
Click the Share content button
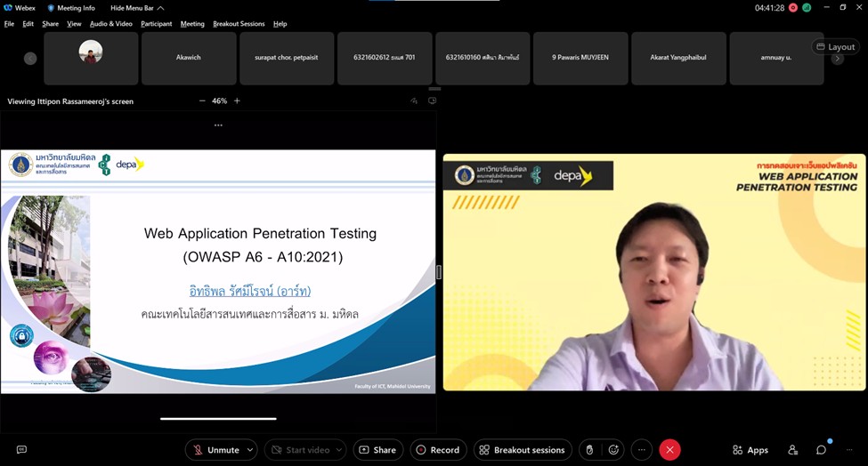click(377, 450)
